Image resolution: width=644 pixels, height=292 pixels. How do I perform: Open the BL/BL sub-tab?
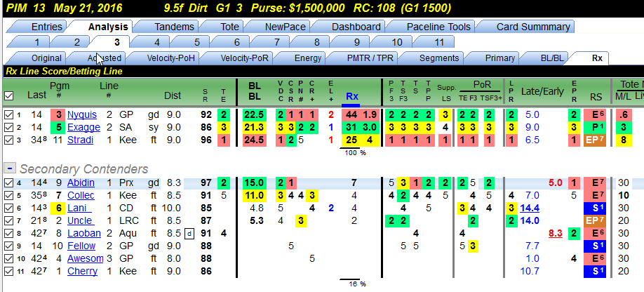pos(551,58)
